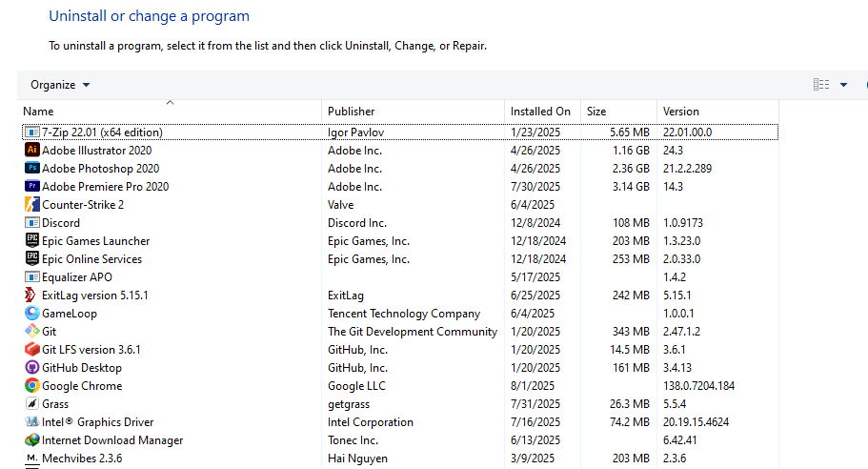Click the Adobe Illustrator 2020 icon
868x469 pixels.
coord(31,150)
